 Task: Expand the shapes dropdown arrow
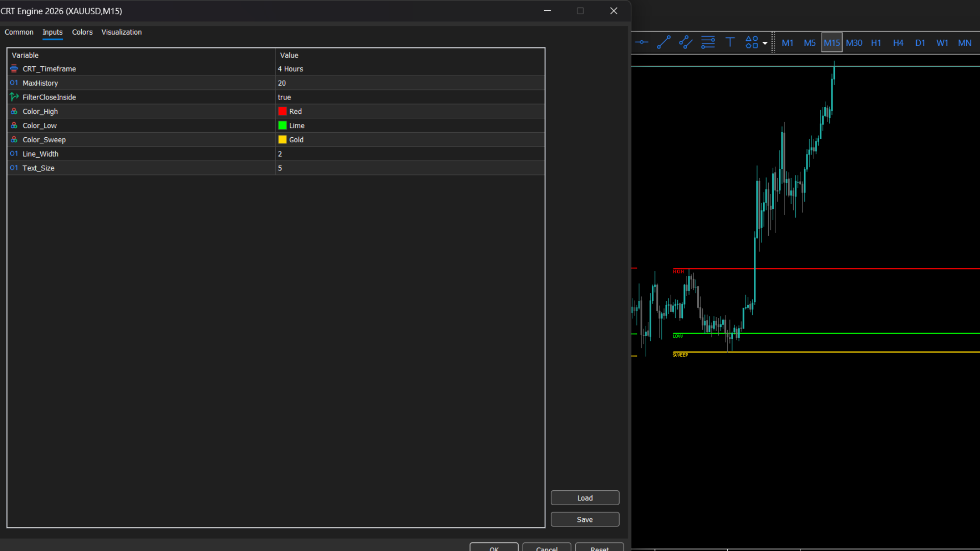[765, 43]
